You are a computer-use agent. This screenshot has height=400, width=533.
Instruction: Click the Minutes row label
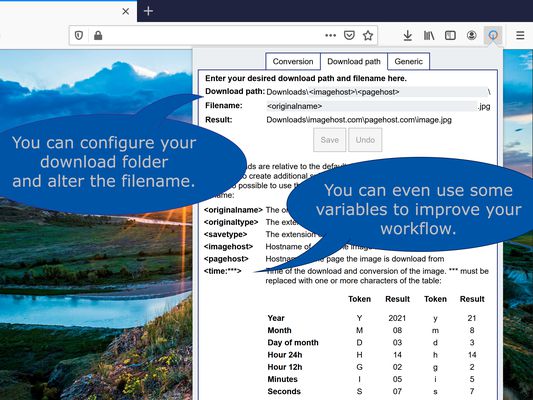[282, 379]
